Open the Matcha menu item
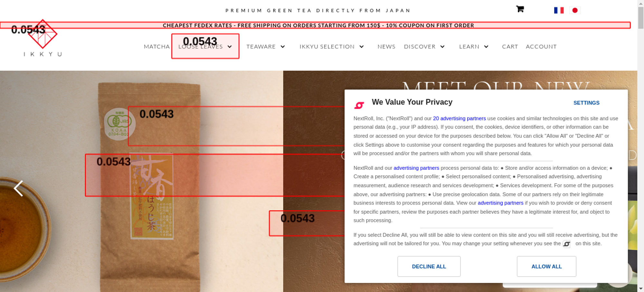 coord(157,47)
